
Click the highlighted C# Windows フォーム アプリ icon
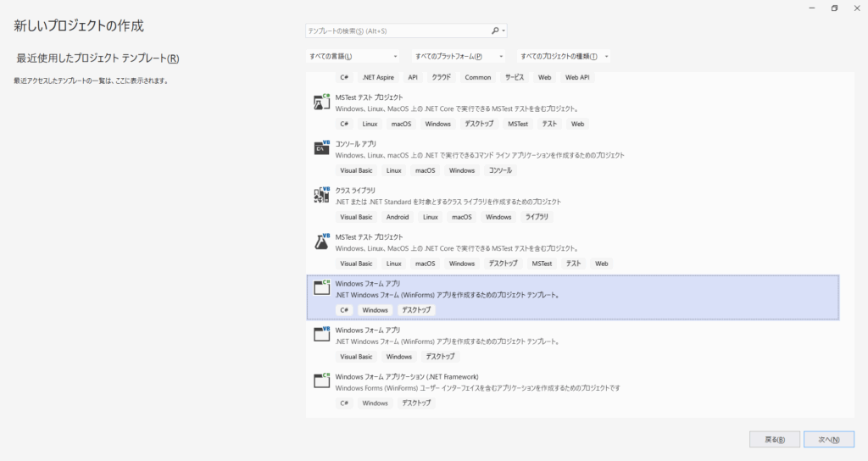tap(321, 287)
